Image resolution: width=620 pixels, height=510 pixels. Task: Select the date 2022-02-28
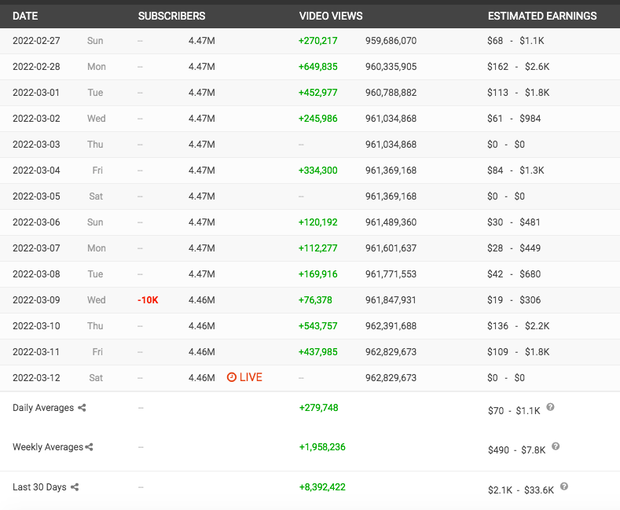[x=36, y=67]
